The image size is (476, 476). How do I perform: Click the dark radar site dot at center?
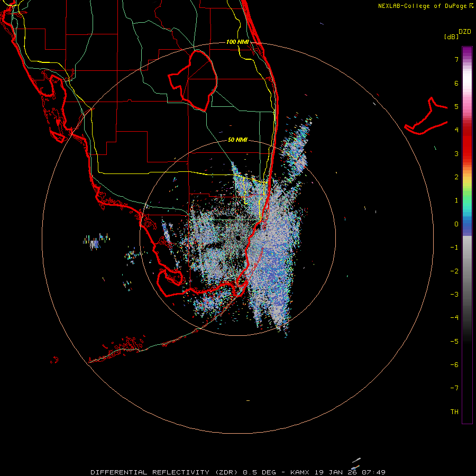[x=239, y=239]
